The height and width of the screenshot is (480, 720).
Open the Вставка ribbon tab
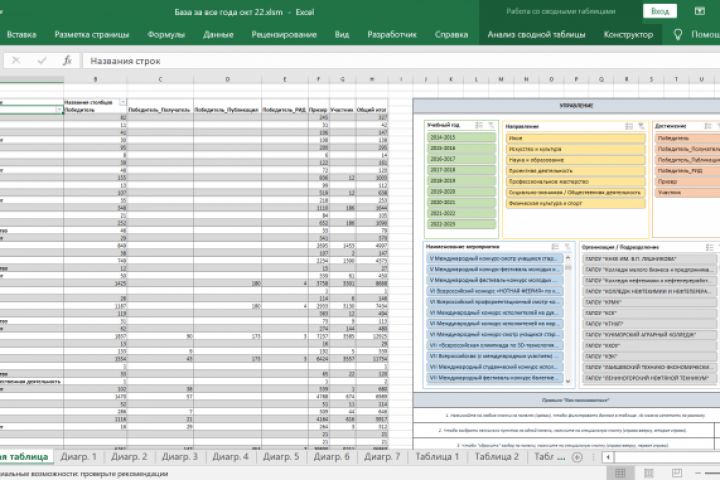tap(22, 34)
